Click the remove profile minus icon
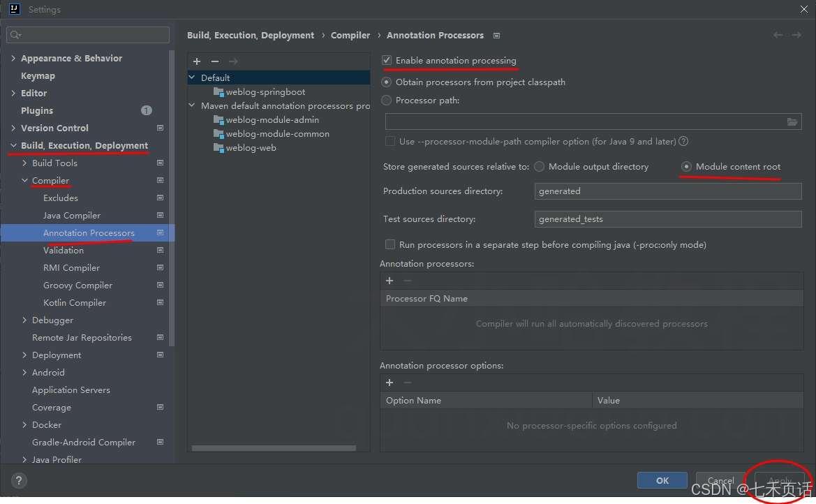Viewport: 816px width, 504px height. [215, 62]
